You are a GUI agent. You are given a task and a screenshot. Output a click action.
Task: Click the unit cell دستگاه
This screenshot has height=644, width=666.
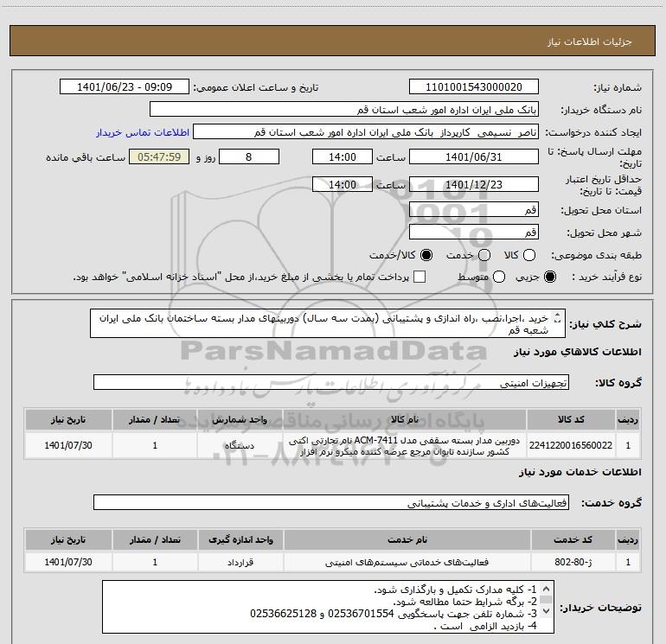(x=240, y=445)
